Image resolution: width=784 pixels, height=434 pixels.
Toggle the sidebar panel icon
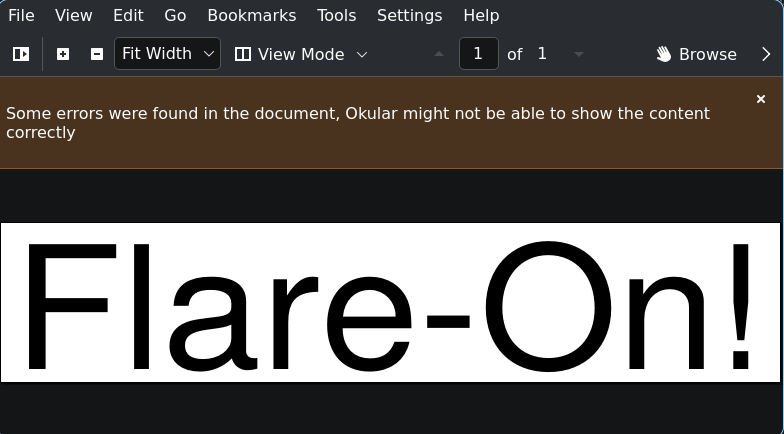tap(21, 54)
